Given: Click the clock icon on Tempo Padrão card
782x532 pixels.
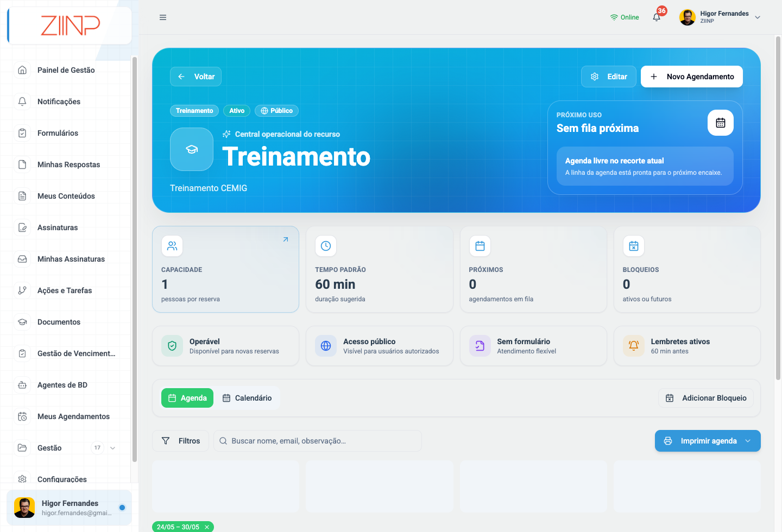Looking at the screenshot, I should [x=326, y=246].
